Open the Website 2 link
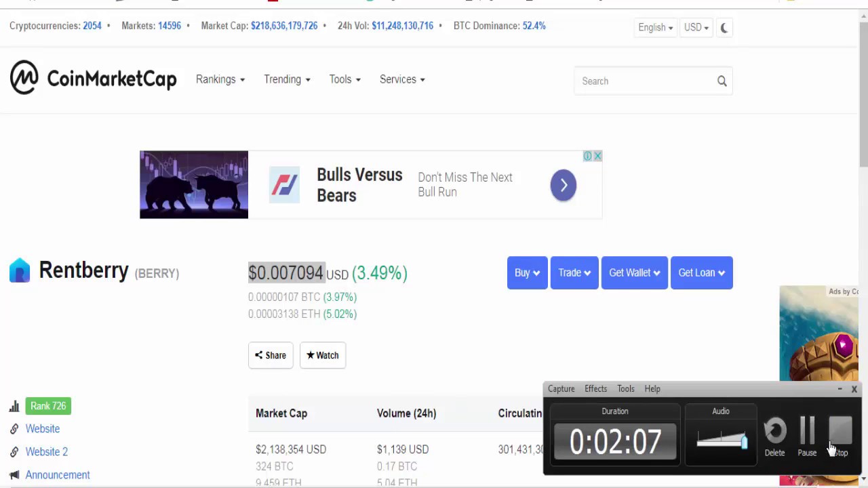The width and height of the screenshot is (868, 488). pos(47,452)
